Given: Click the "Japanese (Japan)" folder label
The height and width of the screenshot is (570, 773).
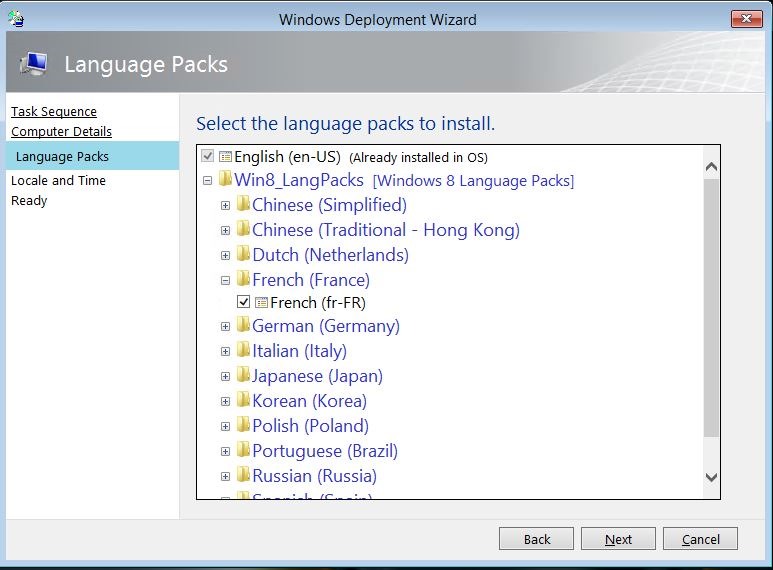Looking at the screenshot, I should [317, 376].
